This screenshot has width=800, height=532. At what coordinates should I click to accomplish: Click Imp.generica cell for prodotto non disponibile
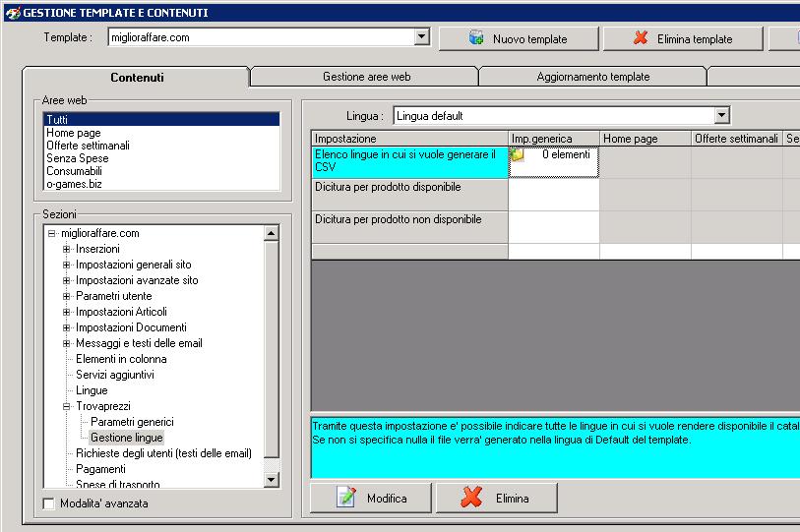point(554,227)
